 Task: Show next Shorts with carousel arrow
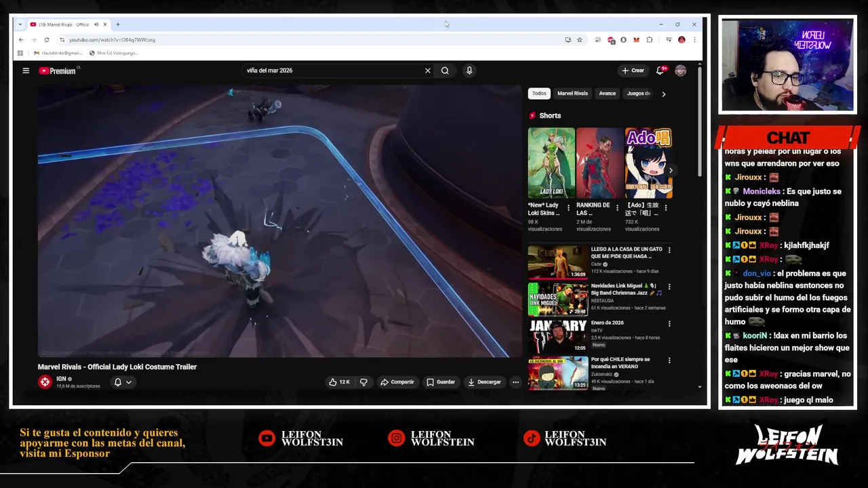(x=671, y=170)
